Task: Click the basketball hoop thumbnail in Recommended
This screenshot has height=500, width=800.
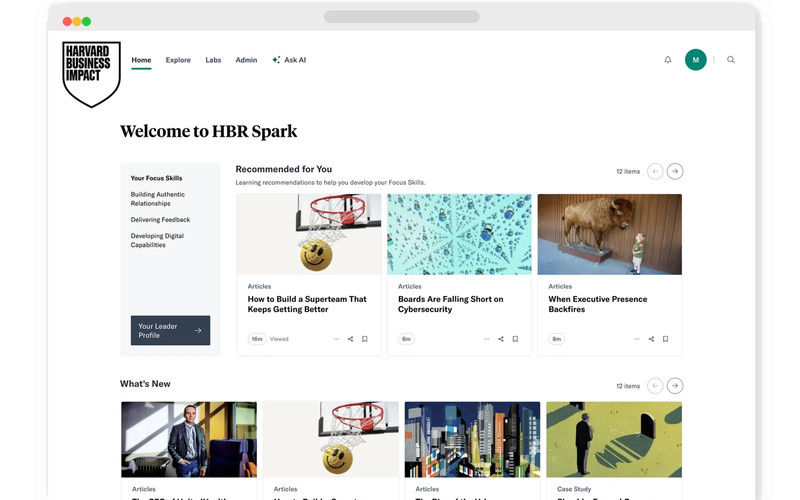Action: click(309, 234)
